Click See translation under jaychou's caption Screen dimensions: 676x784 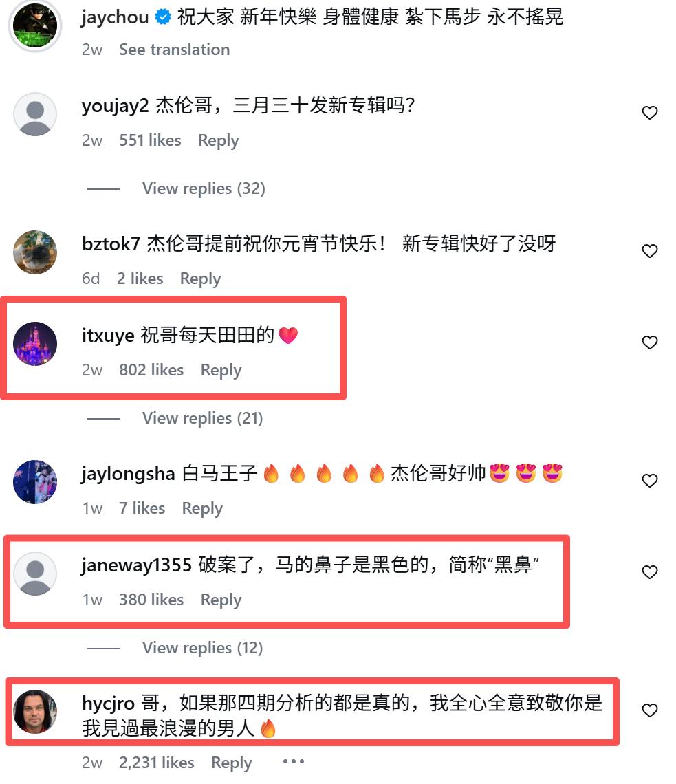[174, 50]
